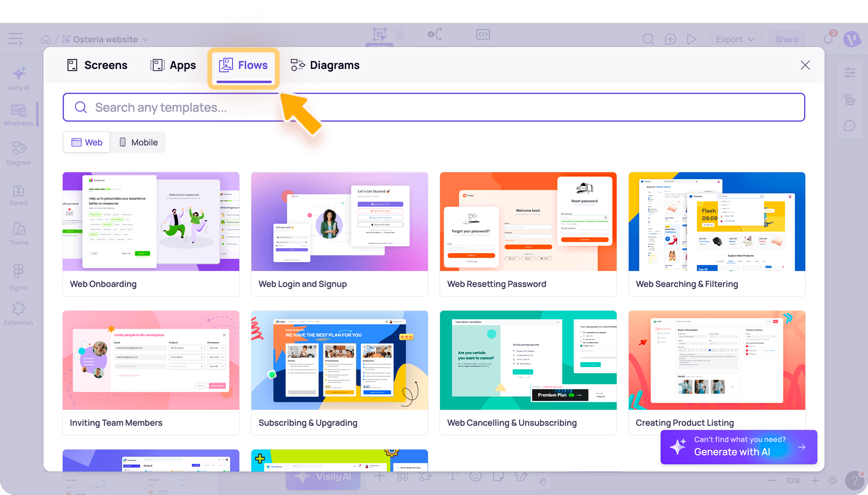
Task: Open the hamburger menu in top bar
Action: coord(16,39)
